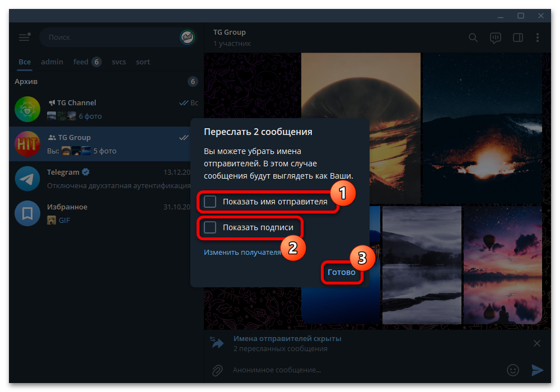Click 'Изменить получателя' link
Viewport: 560px width, 392px height.
(x=242, y=253)
